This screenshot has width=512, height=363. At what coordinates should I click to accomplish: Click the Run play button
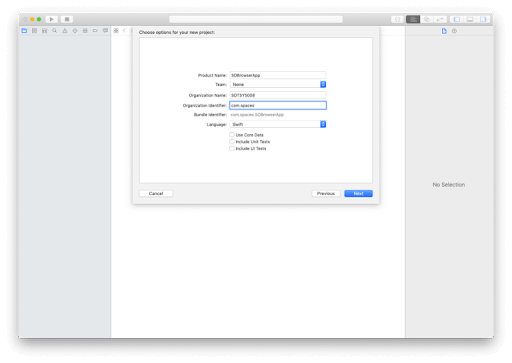point(52,19)
